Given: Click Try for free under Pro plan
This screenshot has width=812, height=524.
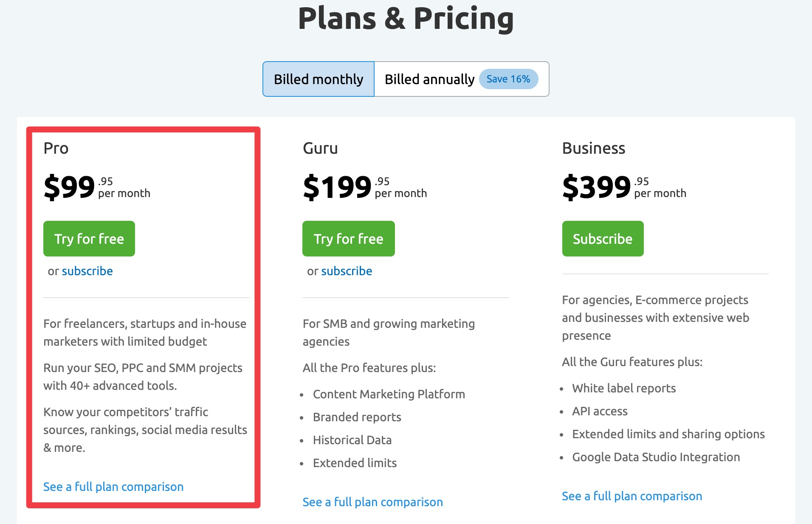Looking at the screenshot, I should 89,239.
